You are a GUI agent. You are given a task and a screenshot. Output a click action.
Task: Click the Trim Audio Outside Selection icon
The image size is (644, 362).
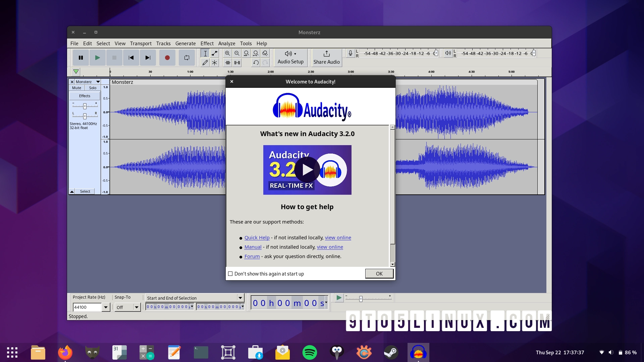(227, 62)
